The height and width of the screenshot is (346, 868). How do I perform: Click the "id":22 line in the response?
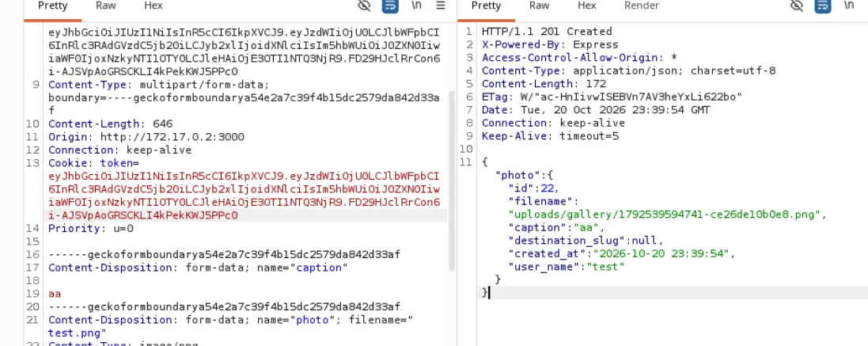point(533,188)
